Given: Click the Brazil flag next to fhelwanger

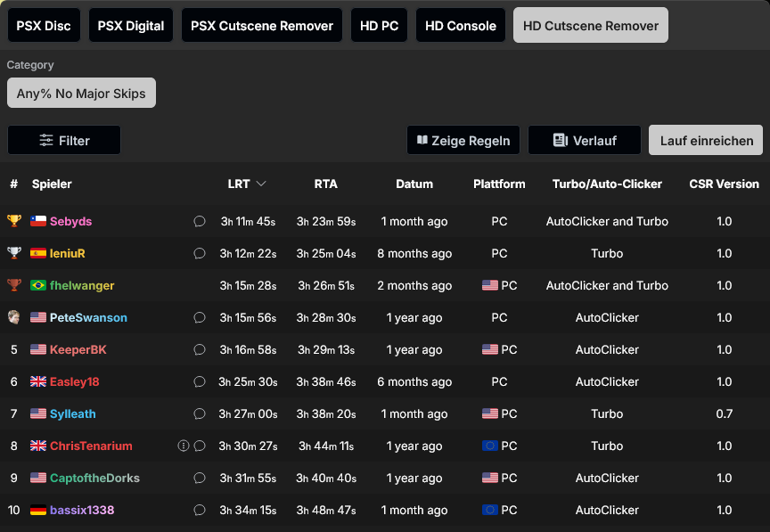Looking at the screenshot, I should pos(38,285).
